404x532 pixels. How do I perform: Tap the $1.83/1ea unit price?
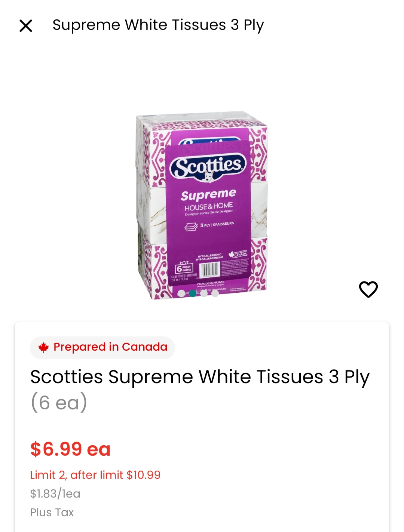tap(55, 493)
